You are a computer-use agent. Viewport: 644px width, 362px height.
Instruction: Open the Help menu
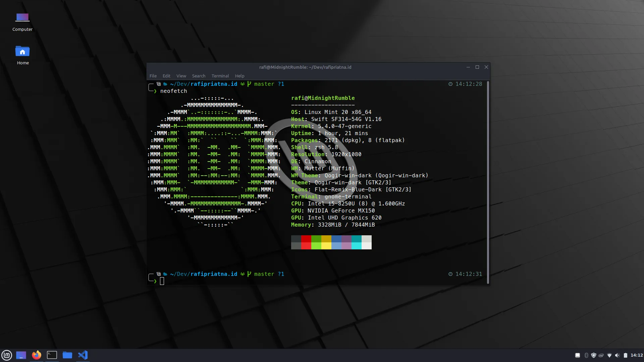click(x=239, y=76)
